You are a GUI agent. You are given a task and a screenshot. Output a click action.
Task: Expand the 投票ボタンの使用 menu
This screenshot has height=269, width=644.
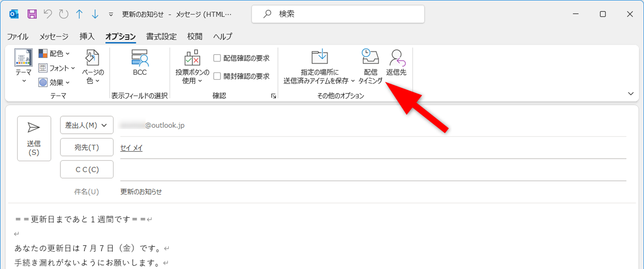pyautogui.click(x=192, y=67)
